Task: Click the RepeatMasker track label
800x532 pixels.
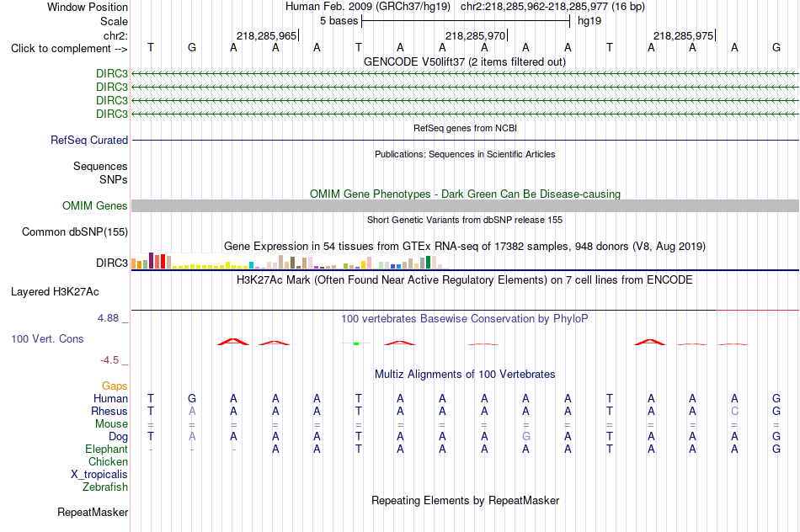Action: [x=93, y=512]
